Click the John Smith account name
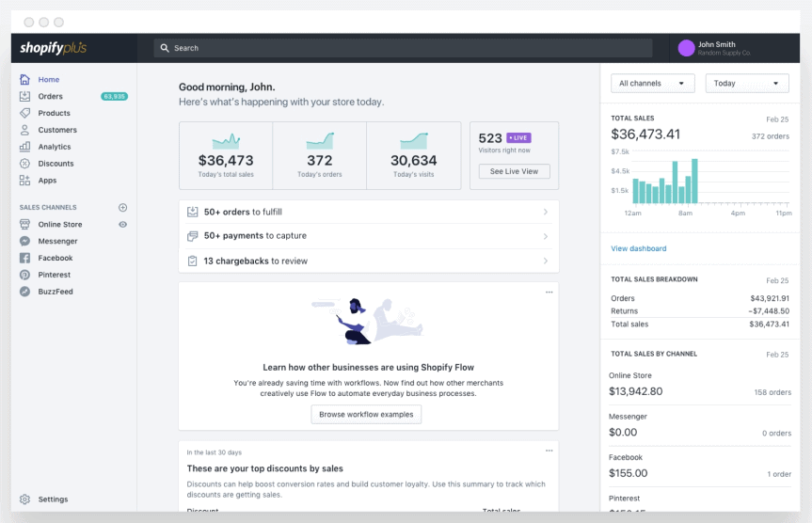This screenshot has height=523, width=812. point(717,44)
